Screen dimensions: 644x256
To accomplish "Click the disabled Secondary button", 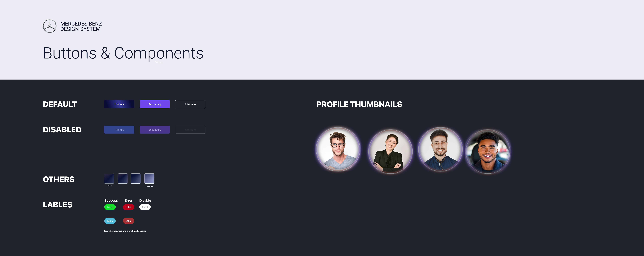I will pos(155,130).
